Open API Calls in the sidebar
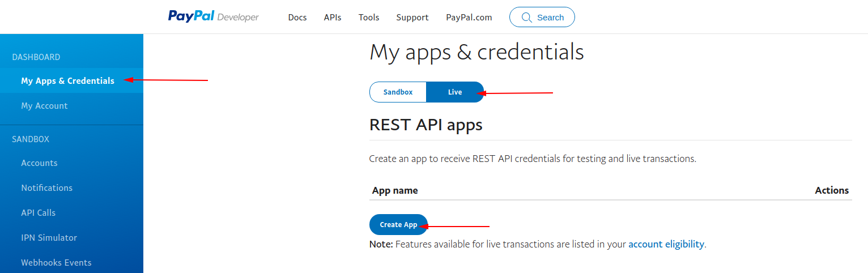 click(38, 213)
